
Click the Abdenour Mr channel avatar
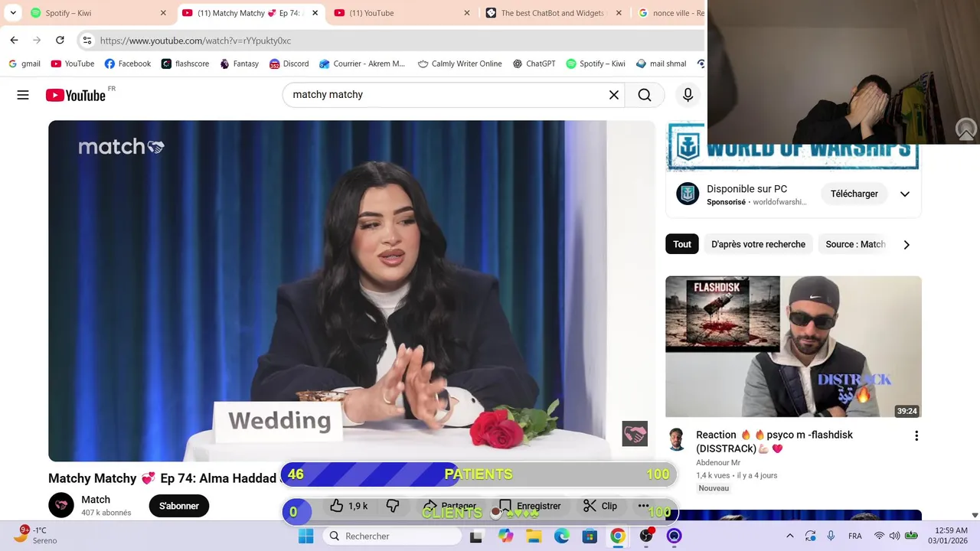tap(676, 439)
